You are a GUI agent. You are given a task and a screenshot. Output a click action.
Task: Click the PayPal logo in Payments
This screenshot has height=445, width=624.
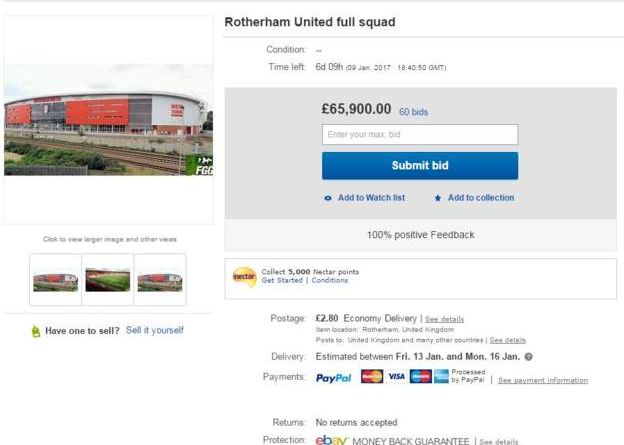[x=334, y=378]
